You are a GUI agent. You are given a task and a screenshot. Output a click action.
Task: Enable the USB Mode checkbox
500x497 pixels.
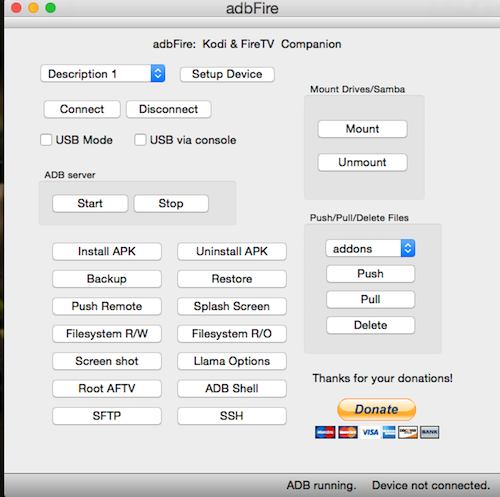click(46, 140)
